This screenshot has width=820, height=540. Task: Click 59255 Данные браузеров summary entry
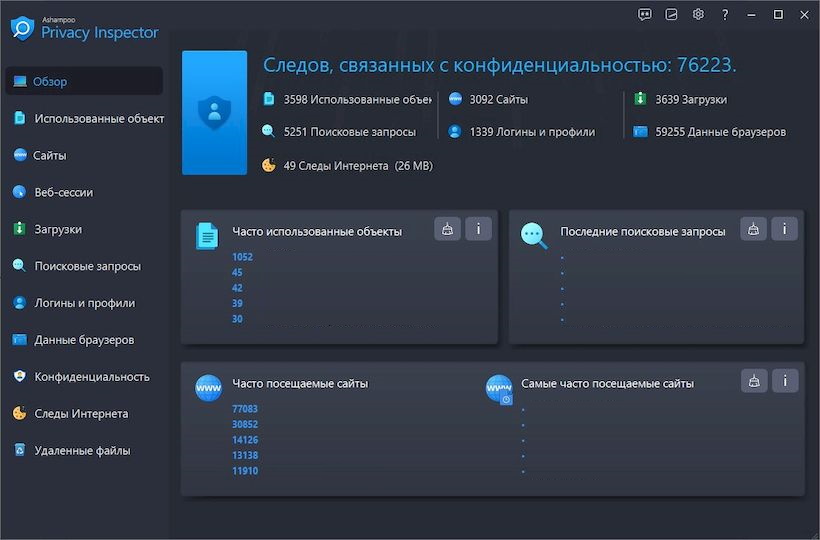720,132
